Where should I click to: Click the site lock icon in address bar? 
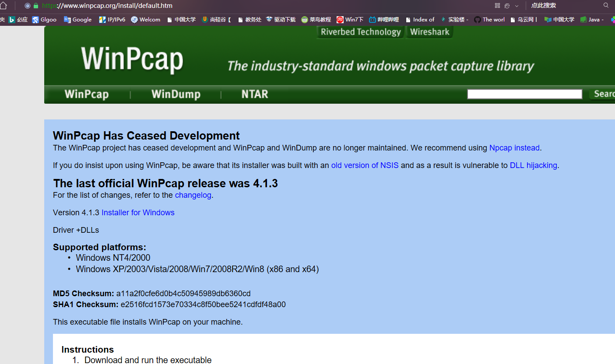coord(35,6)
